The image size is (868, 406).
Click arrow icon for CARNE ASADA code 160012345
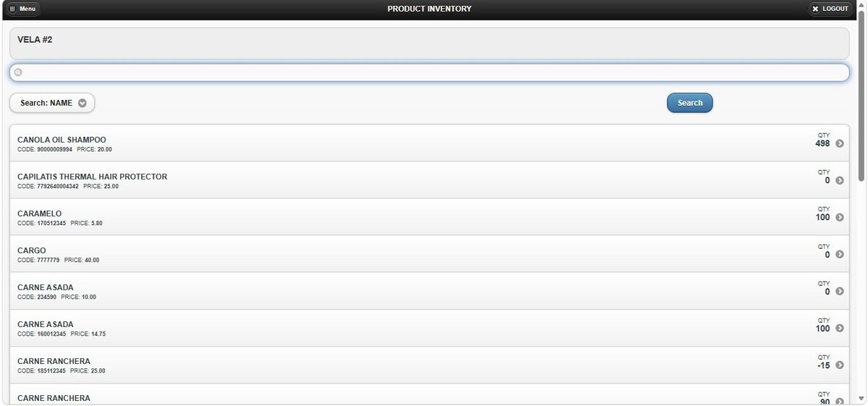coord(840,328)
